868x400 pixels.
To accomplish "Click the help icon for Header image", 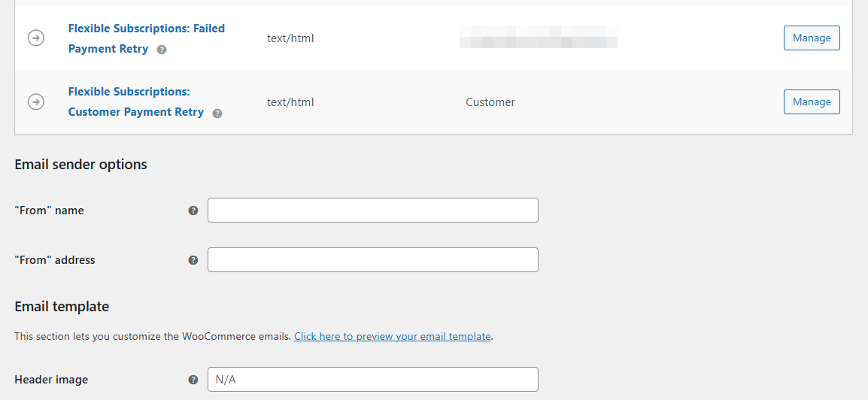I will pos(193,380).
